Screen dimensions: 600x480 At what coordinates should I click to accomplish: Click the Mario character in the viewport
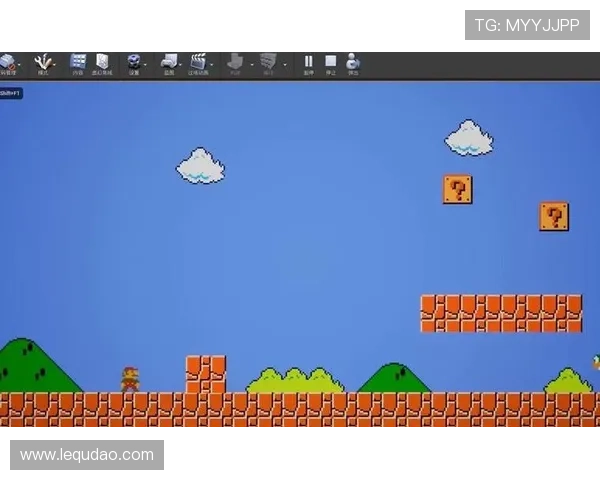tap(130, 379)
